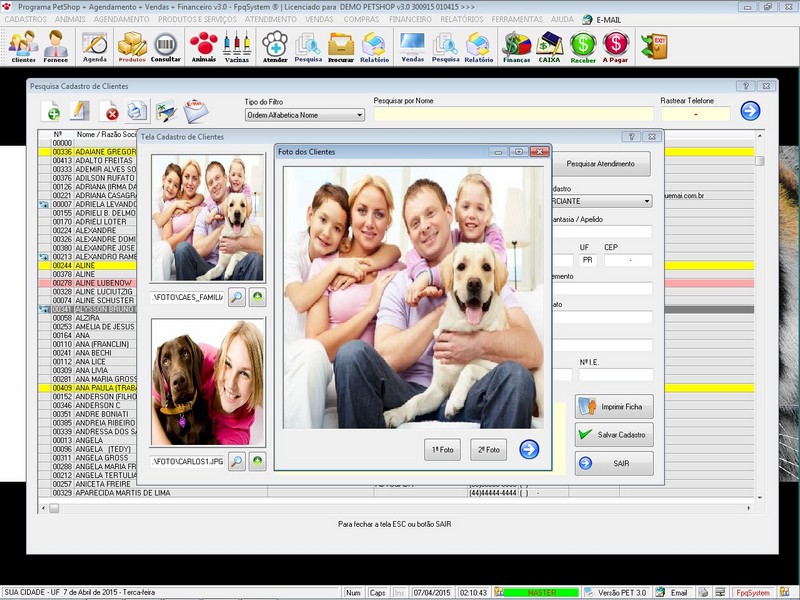The height and width of the screenshot is (600, 800).
Task: Click the add new client green plus icon
Action: pyautogui.click(x=52, y=111)
